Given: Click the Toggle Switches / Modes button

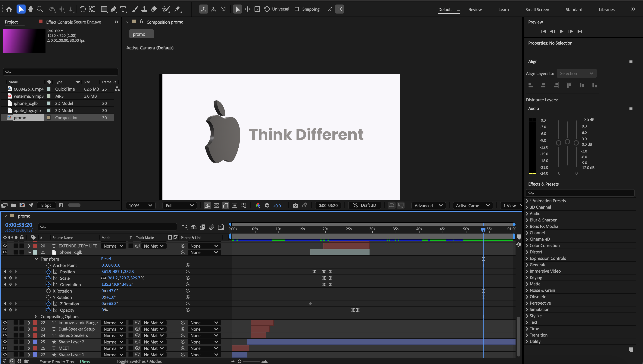Looking at the screenshot, I should pyautogui.click(x=139, y=361).
